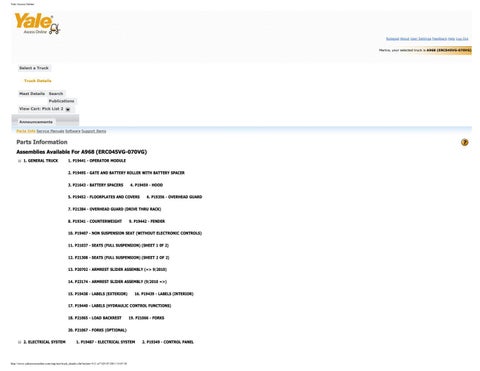
Task: Open the Operator Module assembly
Action: 97,161
